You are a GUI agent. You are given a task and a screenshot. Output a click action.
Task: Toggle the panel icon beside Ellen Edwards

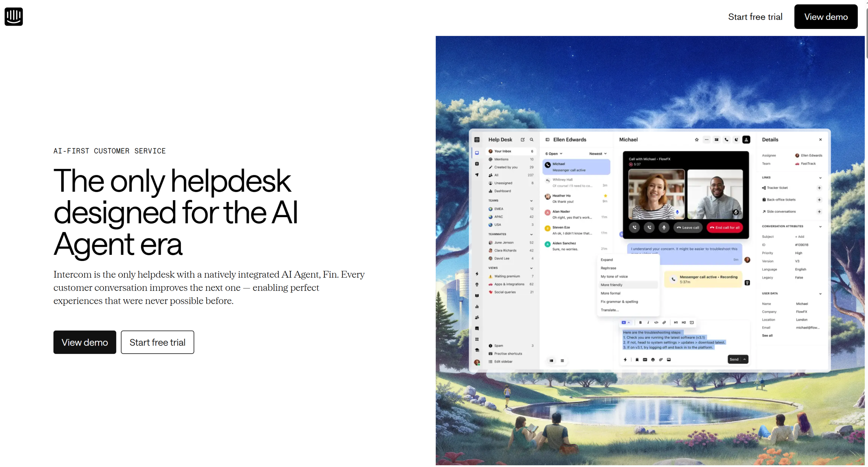pyautogui.click(x=547, y=139)
